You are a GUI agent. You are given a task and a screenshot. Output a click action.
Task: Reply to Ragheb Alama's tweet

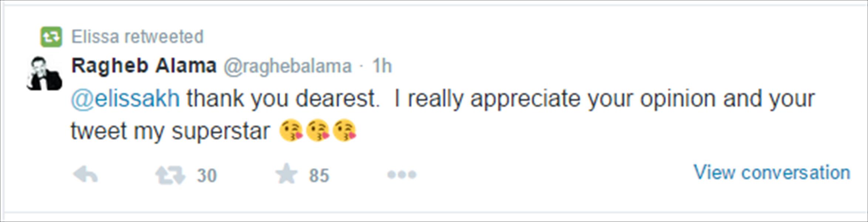pyautogui.click(x=85, y=175)
